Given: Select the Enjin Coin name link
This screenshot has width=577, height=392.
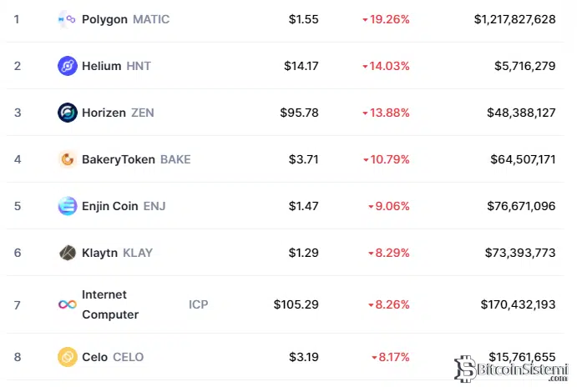Looking at the screenshot, I should pyautogui.click(x=110, y=206).
